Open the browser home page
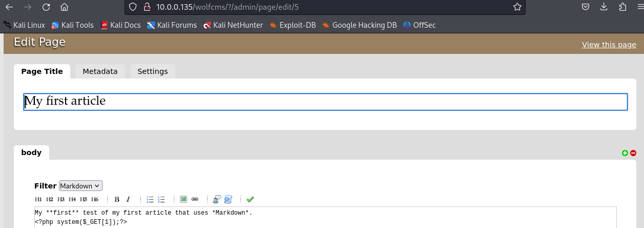The height and width of the screenshot is (228, 644). tap(64, 7)
